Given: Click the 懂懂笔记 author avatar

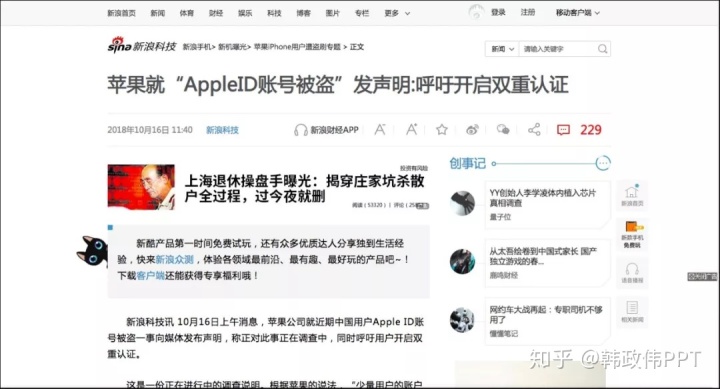Looking at the screenshot, I should [x=462, y=320].
